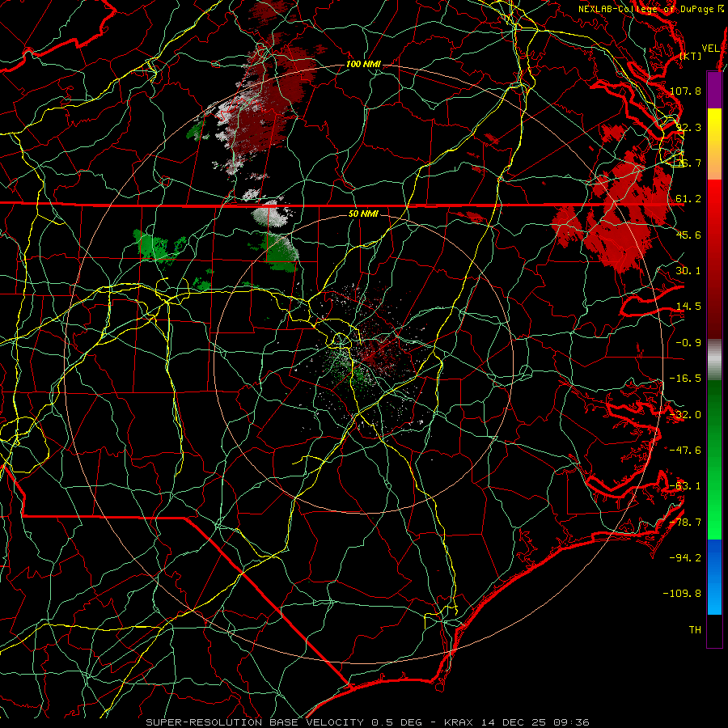Screen dimensions: 728x728
Task: Select the -78.7 value on velocity scale
Action: pyautogui.click(x=685, y=523)
